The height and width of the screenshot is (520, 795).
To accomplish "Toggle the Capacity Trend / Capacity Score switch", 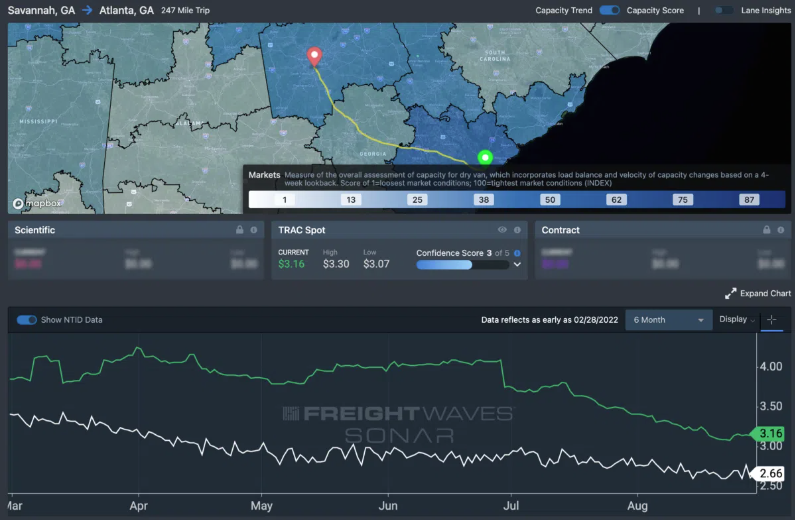I will [609, 10].
